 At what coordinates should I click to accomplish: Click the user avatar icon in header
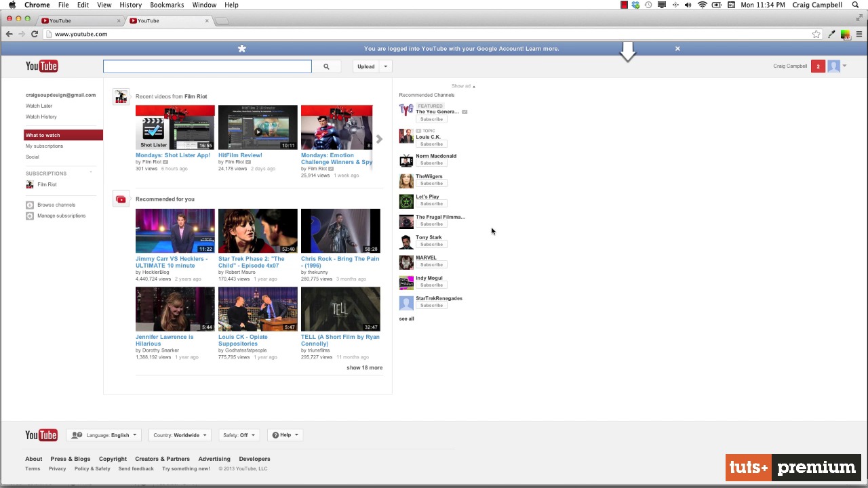pos(833,66)
